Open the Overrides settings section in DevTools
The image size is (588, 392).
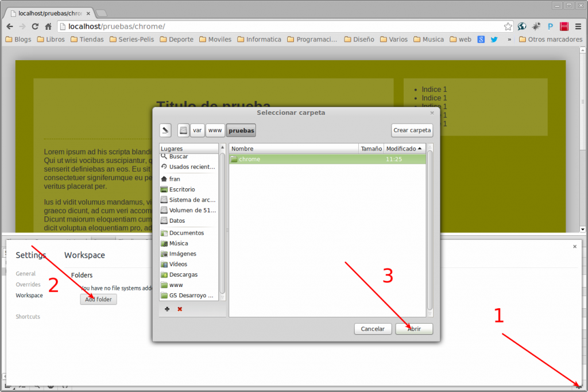(x=28, y=285)
